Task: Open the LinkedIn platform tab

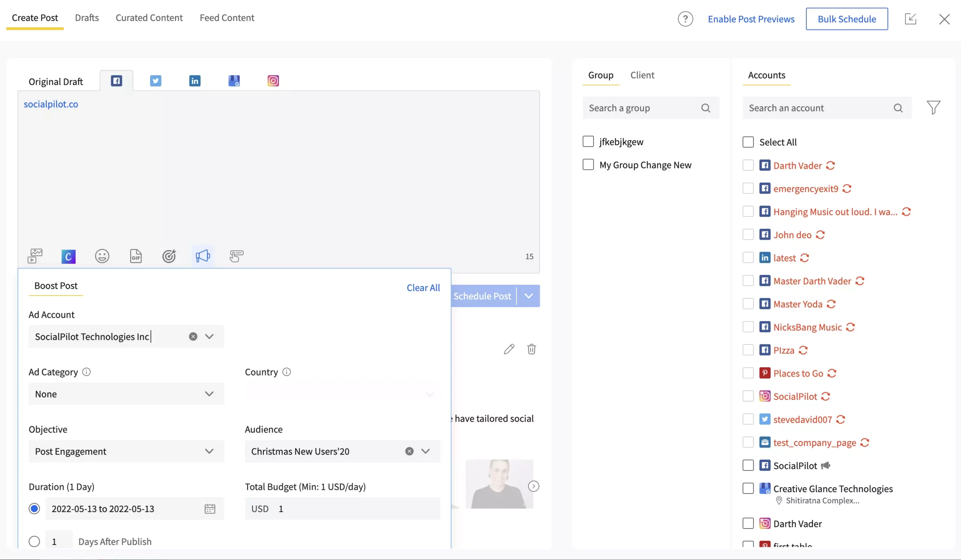Action: [195, 81]
